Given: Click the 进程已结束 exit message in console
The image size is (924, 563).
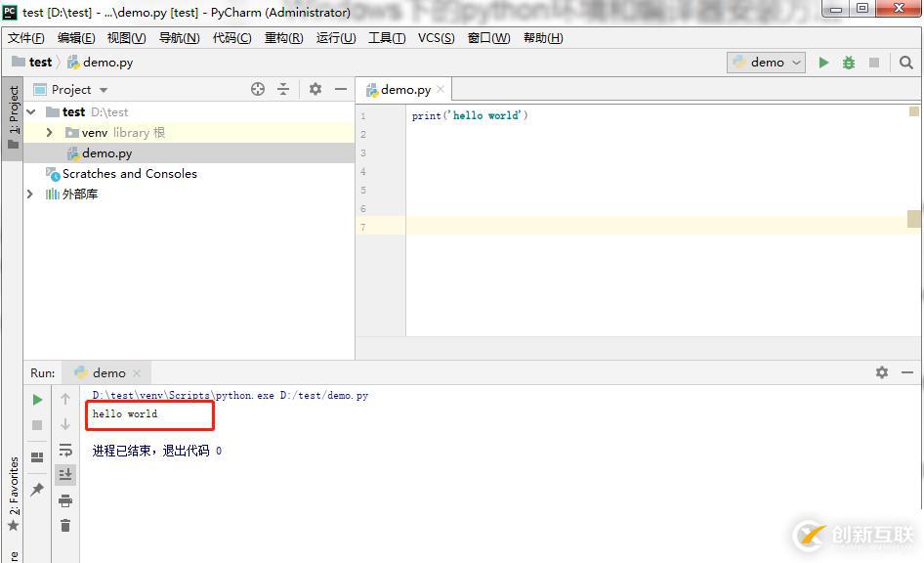Looking at the screenshot, I should [x=156, y=451].
